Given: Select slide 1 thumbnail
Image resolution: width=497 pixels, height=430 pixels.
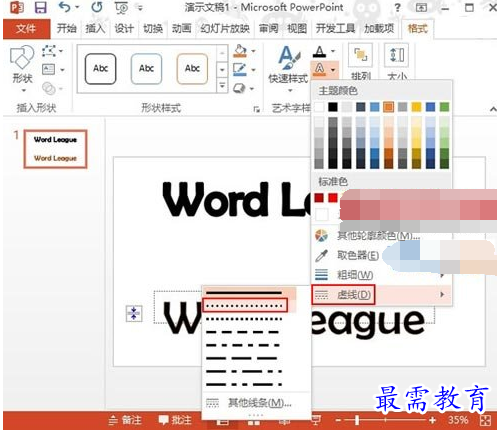Looking at the screenshot, I should (55, 149).
